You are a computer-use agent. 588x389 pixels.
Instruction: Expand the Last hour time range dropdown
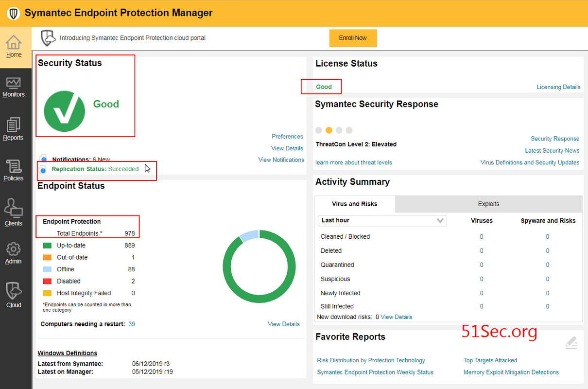pos(382,220)
